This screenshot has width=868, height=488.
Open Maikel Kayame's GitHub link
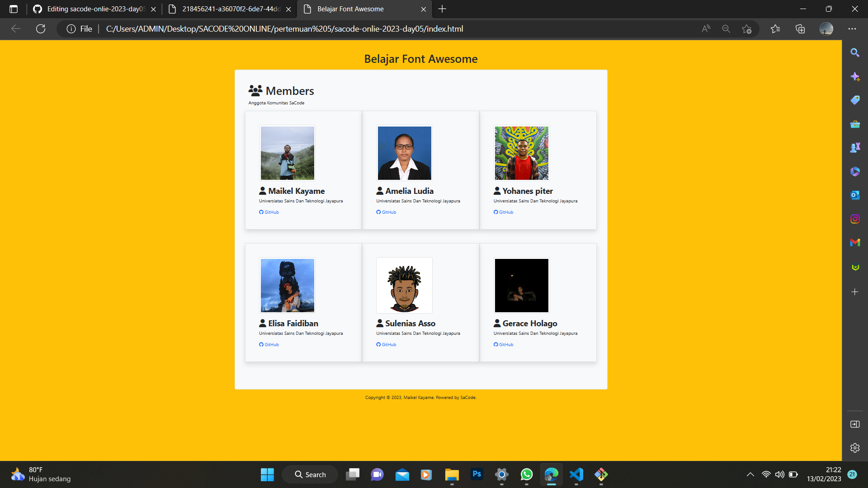click(x=269, y=212)
